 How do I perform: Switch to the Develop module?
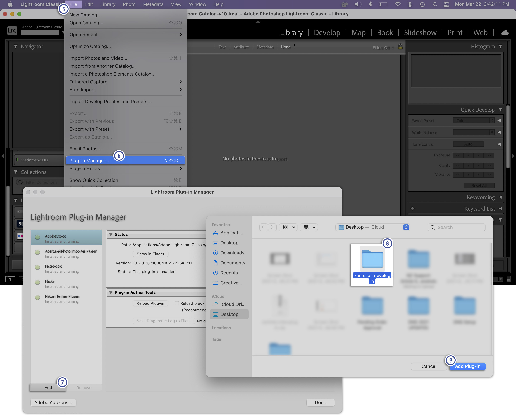point(327,32)
